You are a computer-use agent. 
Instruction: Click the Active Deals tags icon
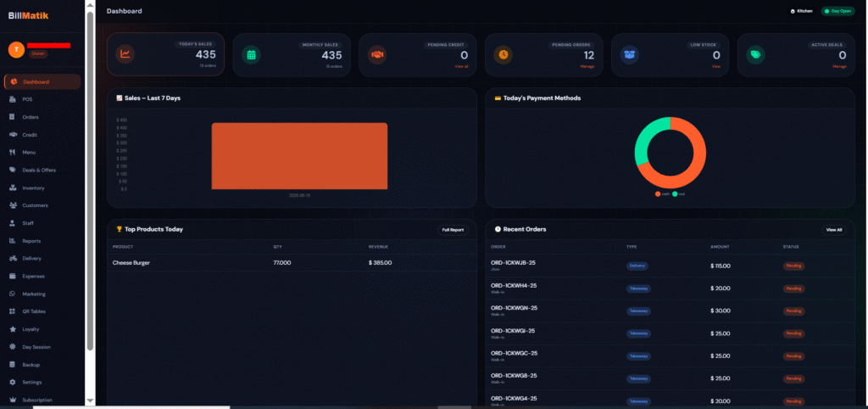tap(755, 54)
